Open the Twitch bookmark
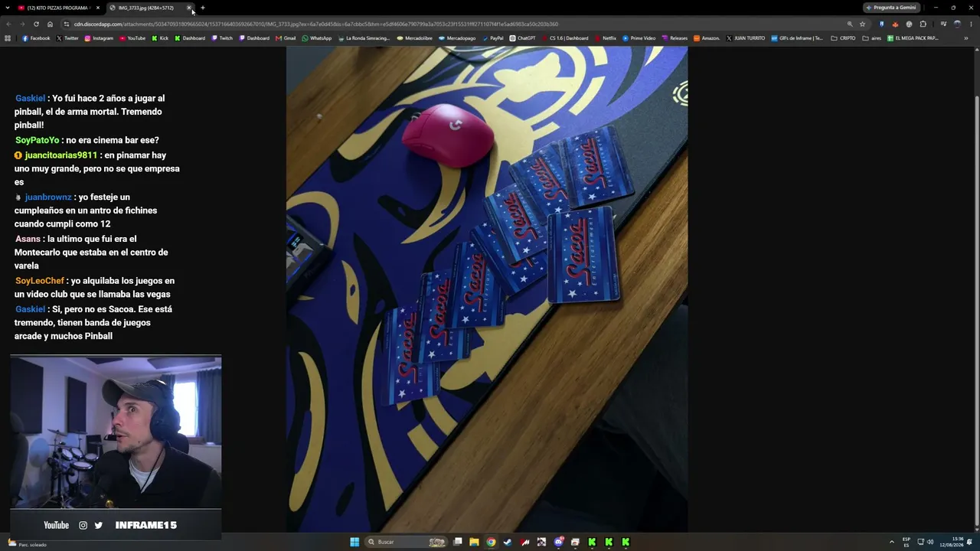The height and width of the screenshot is (551, 980). [222, 38]
